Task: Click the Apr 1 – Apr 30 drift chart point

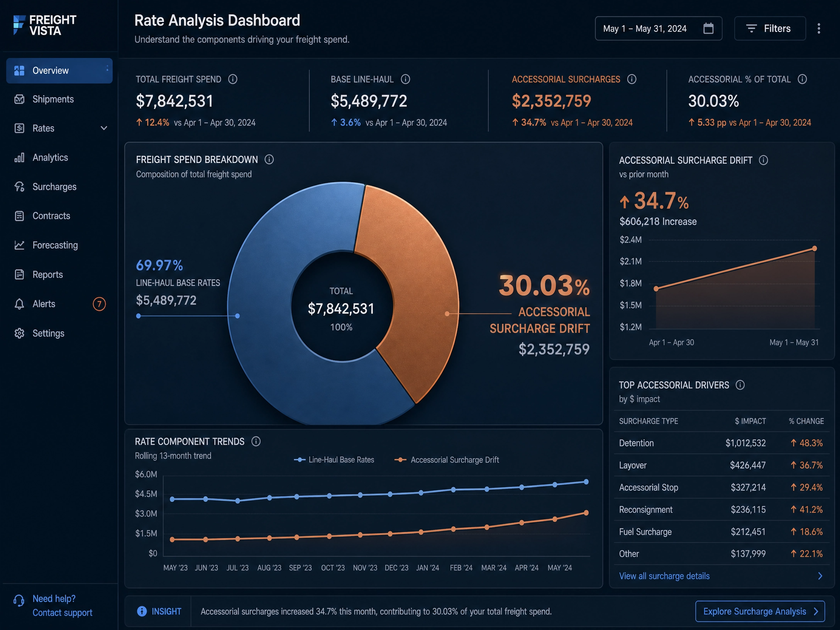Action: tap(656, 289)
